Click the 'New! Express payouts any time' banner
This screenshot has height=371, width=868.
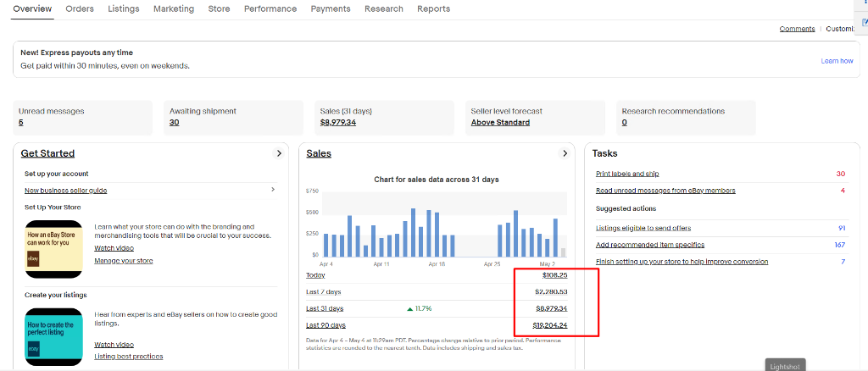437,59
